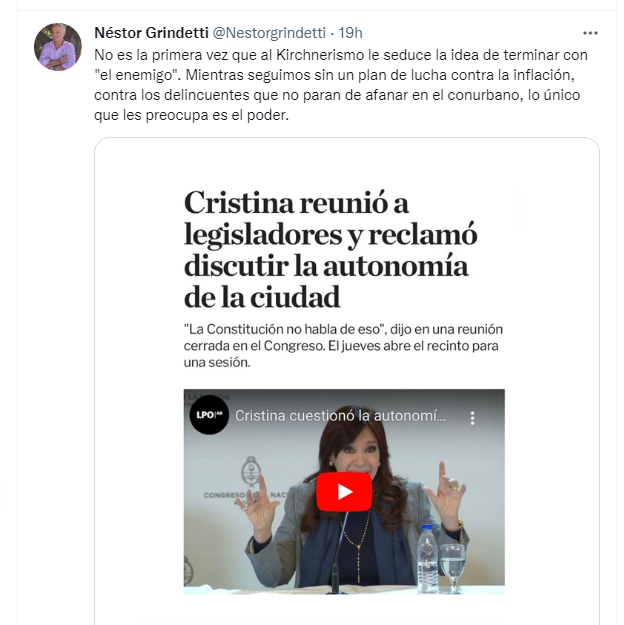This screenshot has height=625, width=624.
Task: Click the microphone in the video frame
Action: pos(338,554)
